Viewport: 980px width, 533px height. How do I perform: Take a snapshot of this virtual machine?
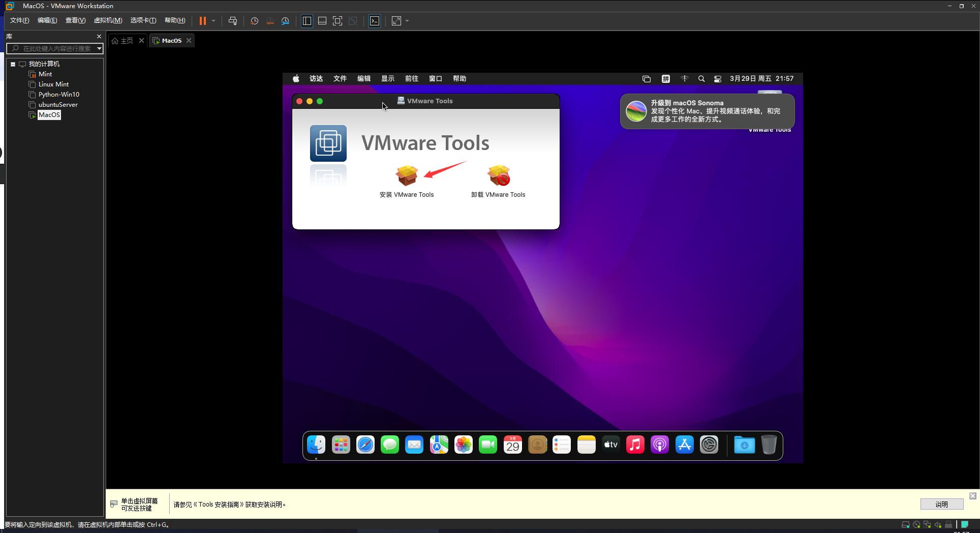pos(254,21)
